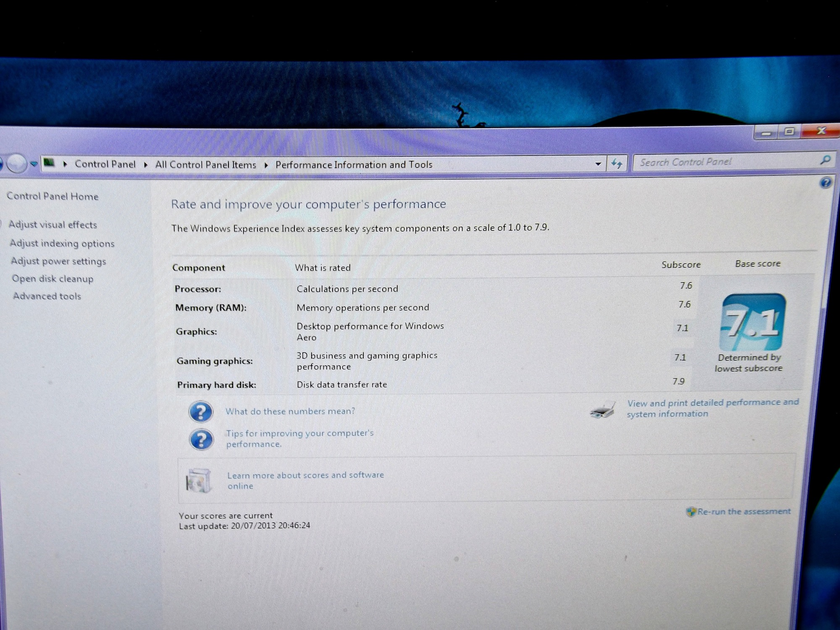Click the refresh icon beside address bar
The image size is (840, 630).
pos(617,163)
